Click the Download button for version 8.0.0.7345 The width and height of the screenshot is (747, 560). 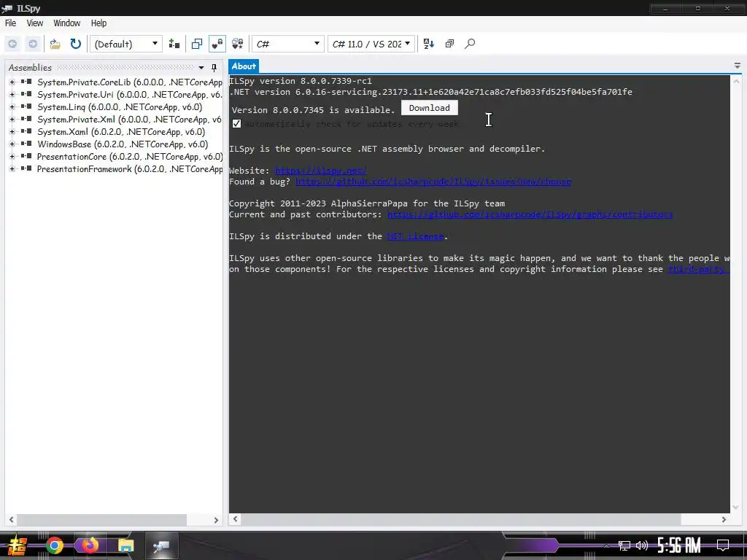[x=429, y=108]
